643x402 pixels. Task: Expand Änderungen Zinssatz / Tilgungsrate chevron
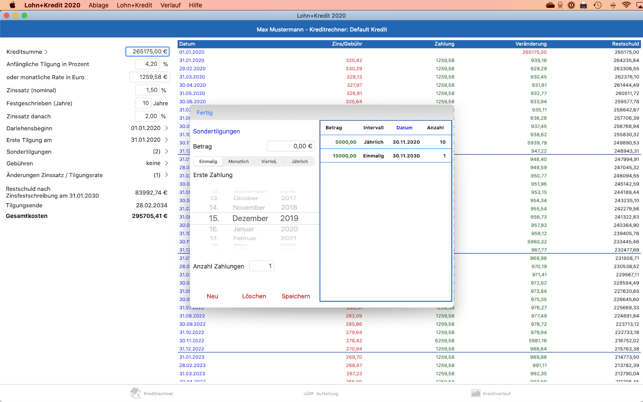[x=166, y=175]
